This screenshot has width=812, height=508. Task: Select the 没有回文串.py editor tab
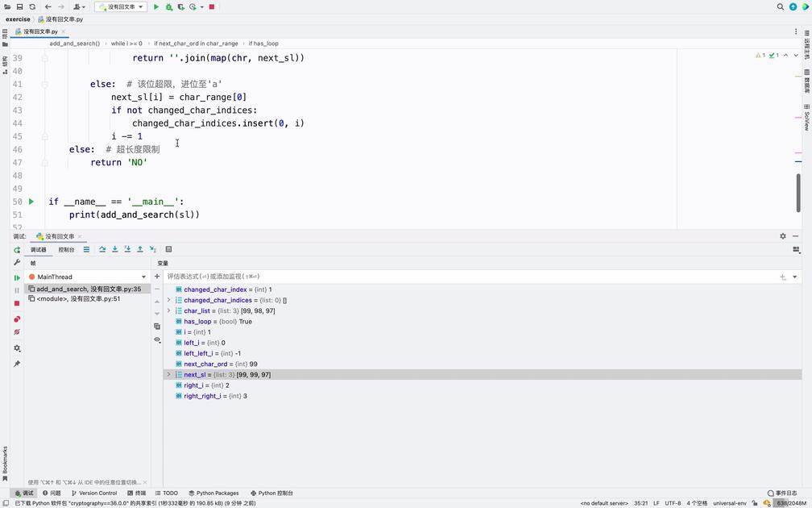click(x=40, y=31)
